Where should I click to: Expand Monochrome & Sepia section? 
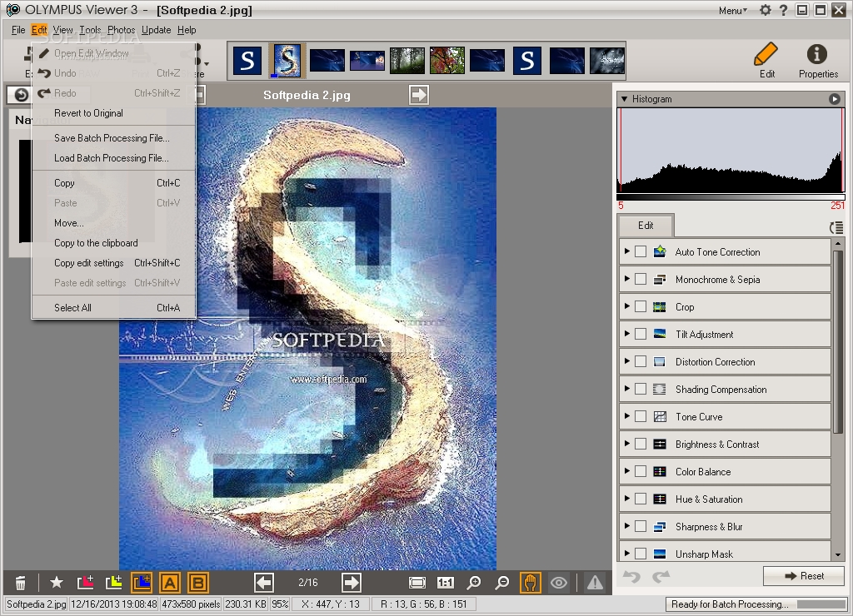[626, 278]
